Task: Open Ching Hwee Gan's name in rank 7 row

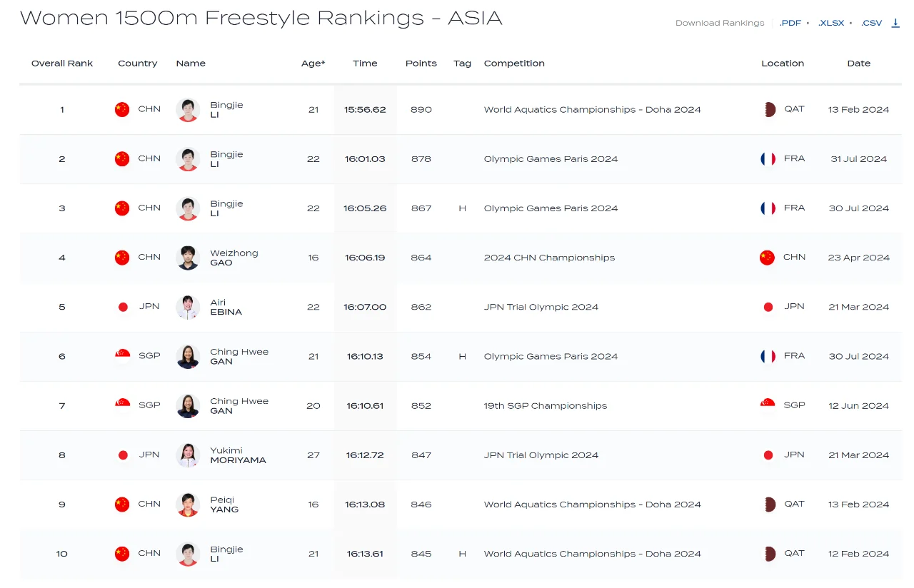Action: [x=239, y=405]
